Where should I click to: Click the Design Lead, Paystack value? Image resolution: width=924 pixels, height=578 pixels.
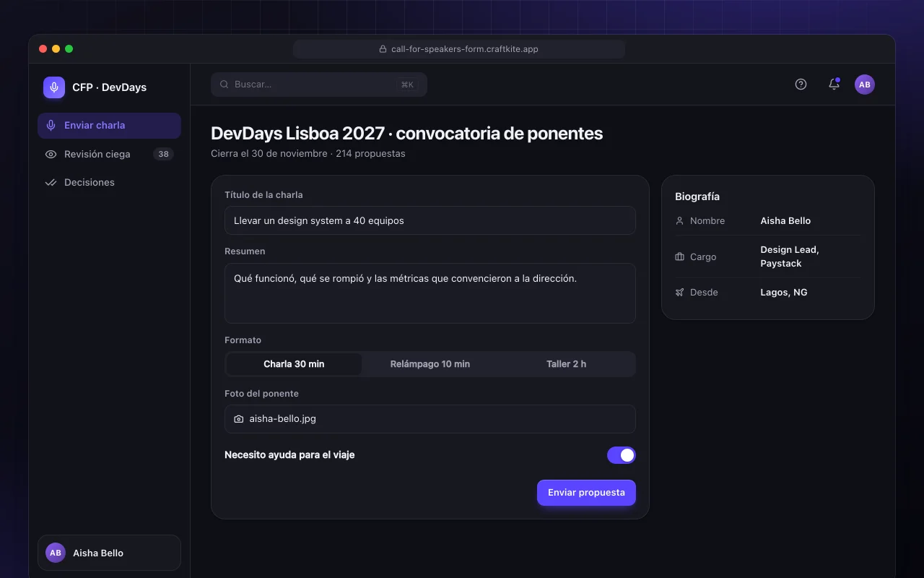pos(790,256)
